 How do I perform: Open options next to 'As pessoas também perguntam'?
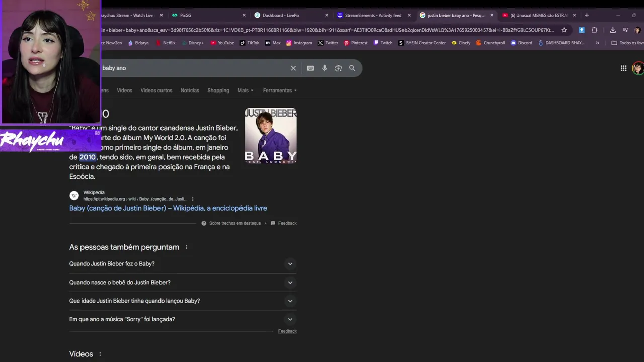[186, 247]
